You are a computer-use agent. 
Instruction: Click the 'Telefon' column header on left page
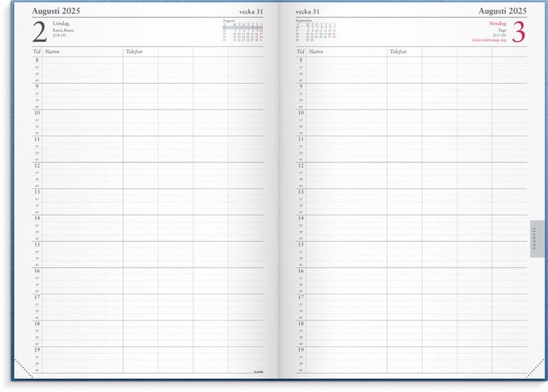click(x=134, y=52)
